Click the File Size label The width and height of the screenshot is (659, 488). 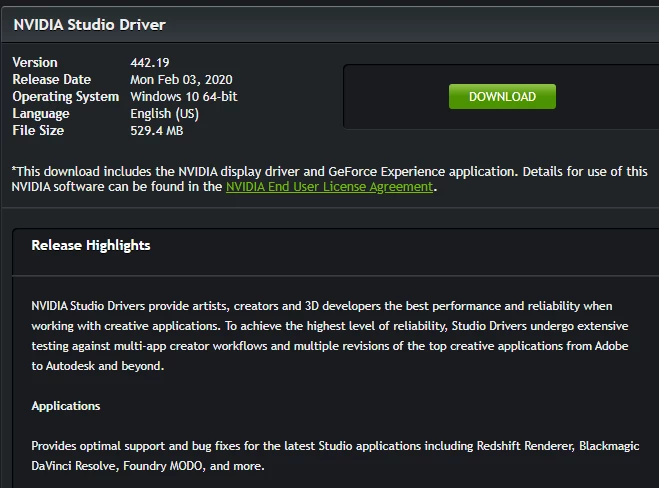point(38,131)
